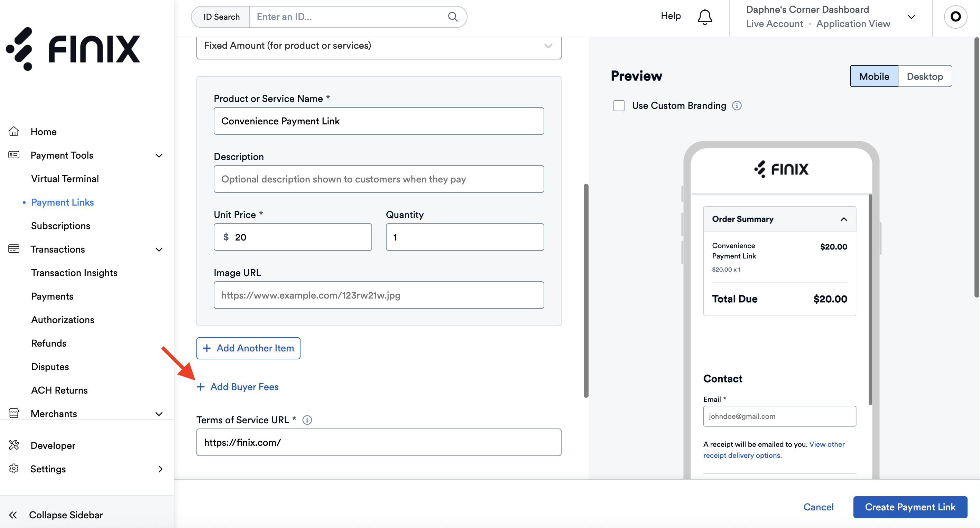Screen dimensions: 980x528
Task: Focus preview Email field
Action: (x=779, y=416)
